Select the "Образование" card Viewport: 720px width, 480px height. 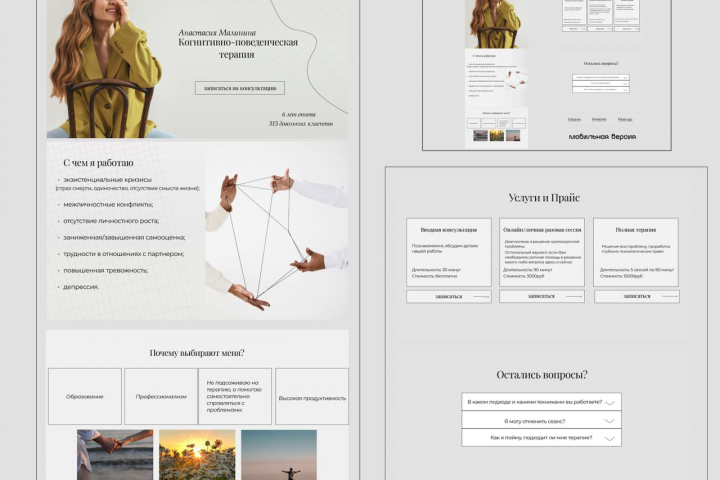85,396
